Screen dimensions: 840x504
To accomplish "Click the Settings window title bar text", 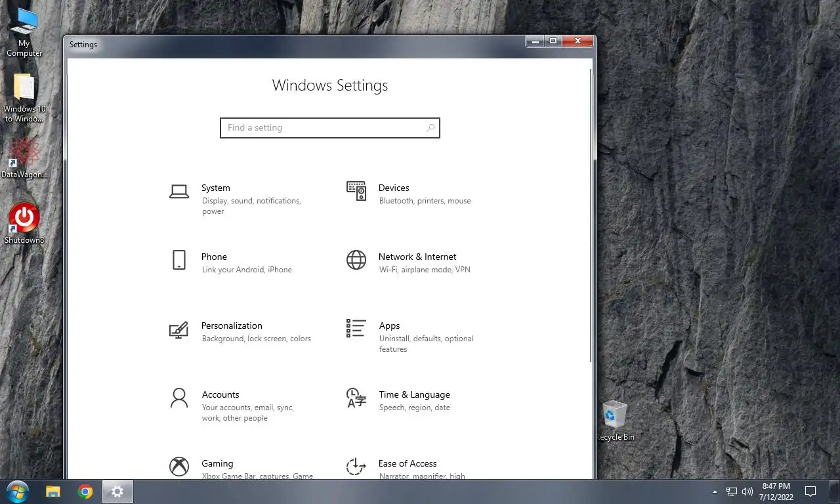I will pos(83,45).
